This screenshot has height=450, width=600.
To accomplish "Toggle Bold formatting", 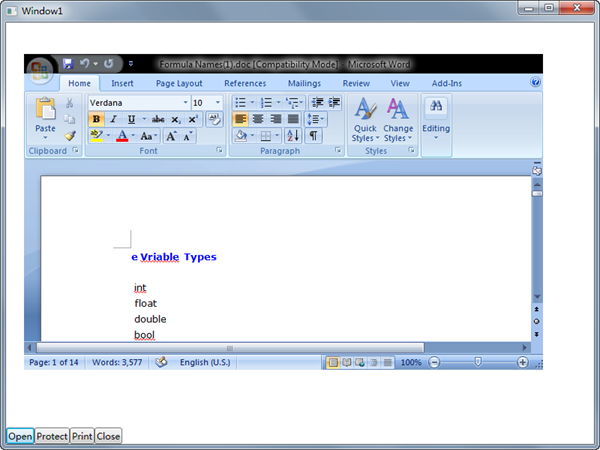I will tap(97, 119).
